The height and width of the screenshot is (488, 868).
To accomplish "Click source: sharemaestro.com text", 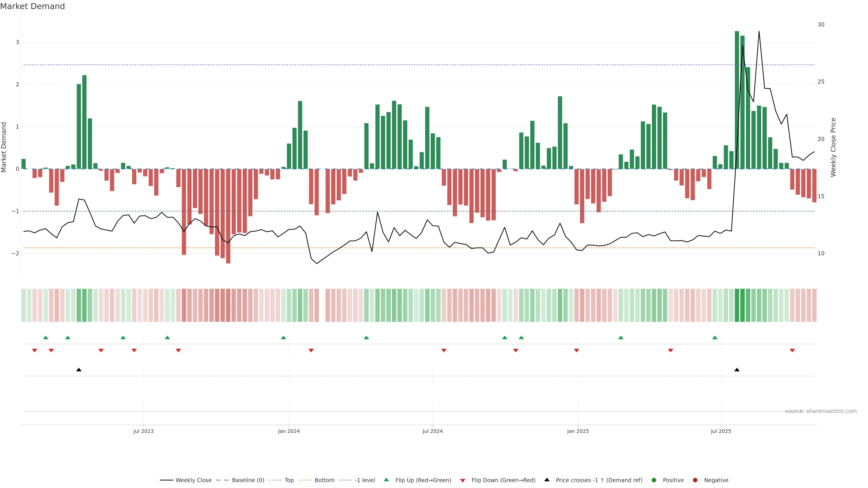I will [821, 411].
